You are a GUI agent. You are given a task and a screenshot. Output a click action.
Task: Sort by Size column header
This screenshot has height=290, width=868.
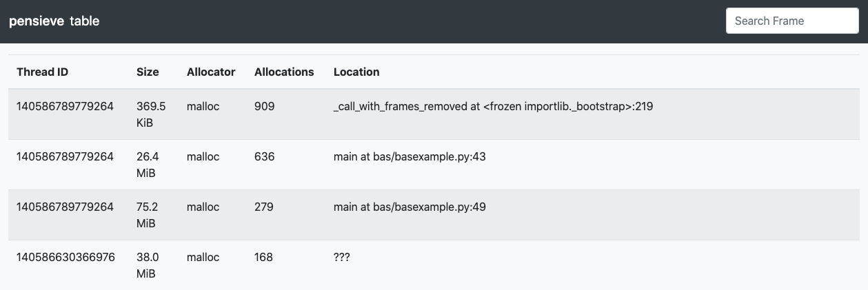[148, 72]
